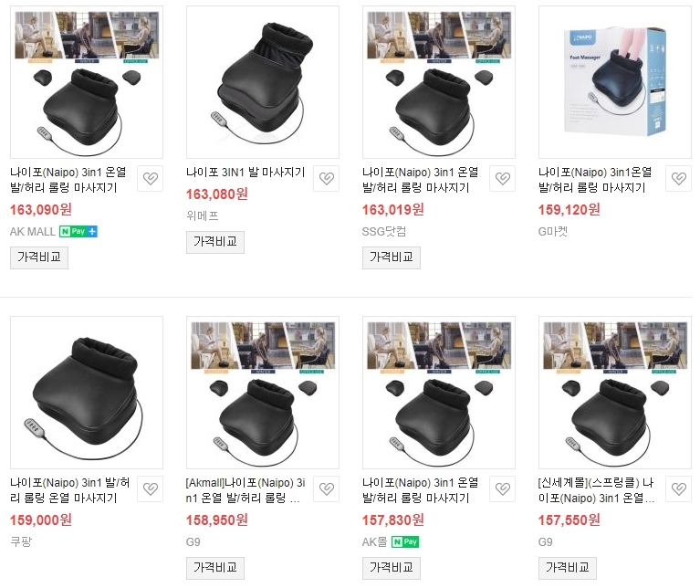Toggle heart icon on SSG닷컴 163,019원 item
This screenshot has width=700, height=588.
click(x=503, y=179)
